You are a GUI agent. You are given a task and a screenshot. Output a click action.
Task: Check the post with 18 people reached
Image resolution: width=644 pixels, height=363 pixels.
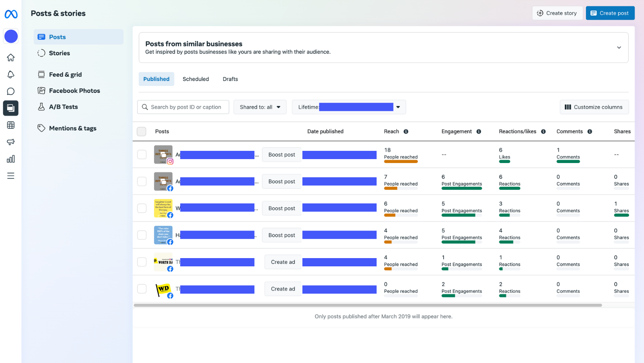(142, 154)
